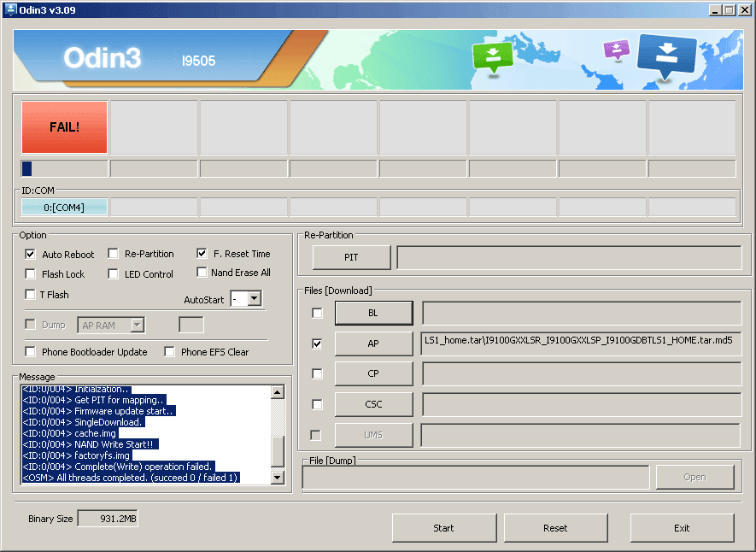756x552 pixels.
Task: Select "Get PIT for mapping.." log line
Action: click(x=93, y=400)
